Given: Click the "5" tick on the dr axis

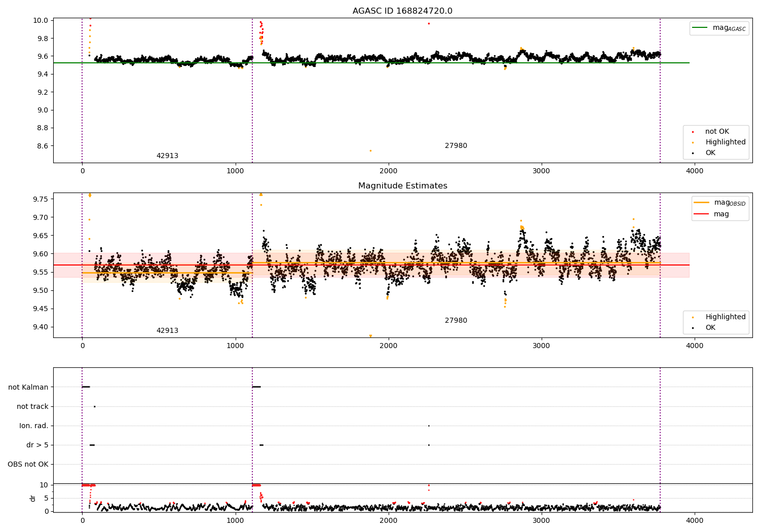Looking at the screenshot, I should click(x=47, y=498).
